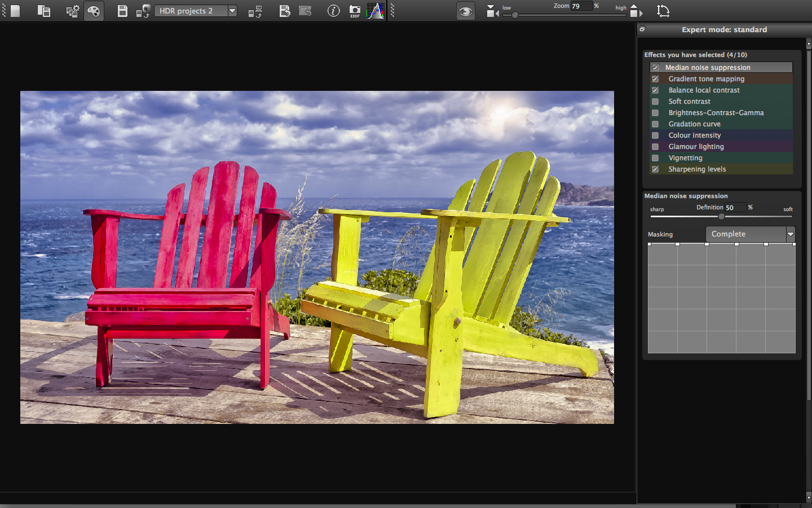Open the image information icon
Image resolution: width=812 pixels, height=508 pixels.
[333, 11]
